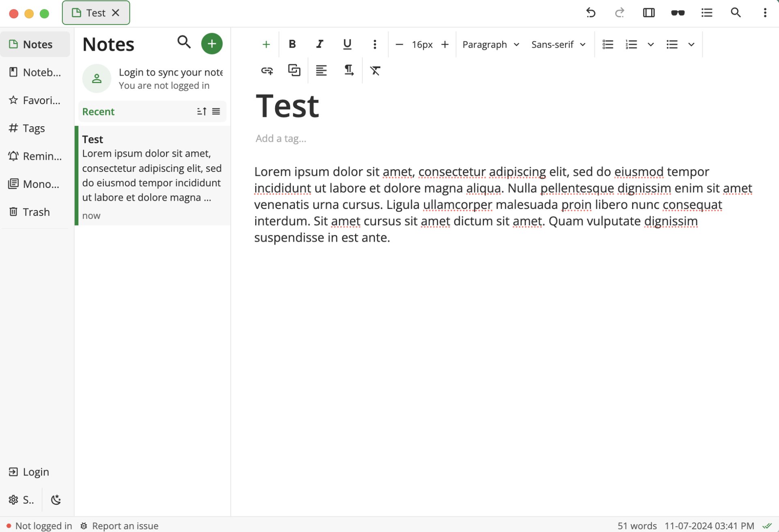This screenshot has height=532, width=779.
Task: Undo last change
Action: (591, 13)
